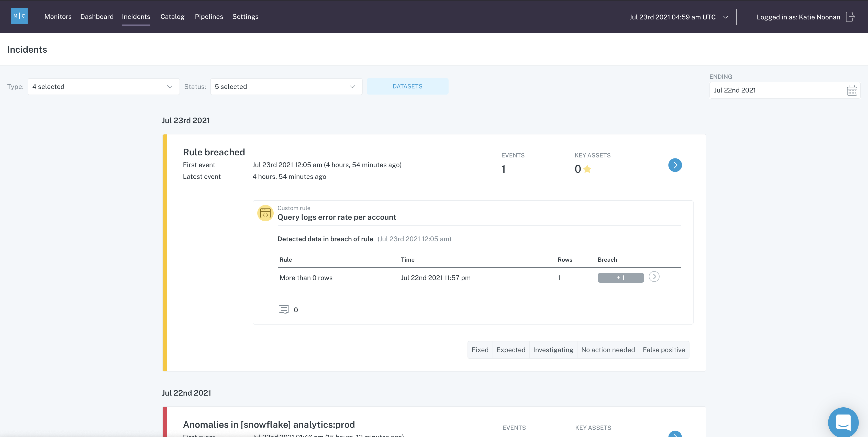Open the chat support bubble

(843, 422)
